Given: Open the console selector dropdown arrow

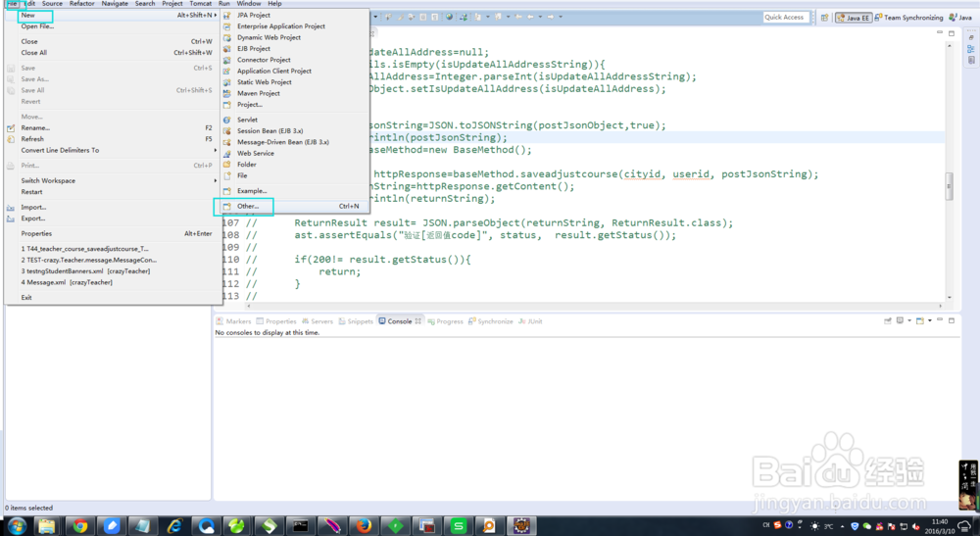Looking at the screenshot, I should click(909, 320).
